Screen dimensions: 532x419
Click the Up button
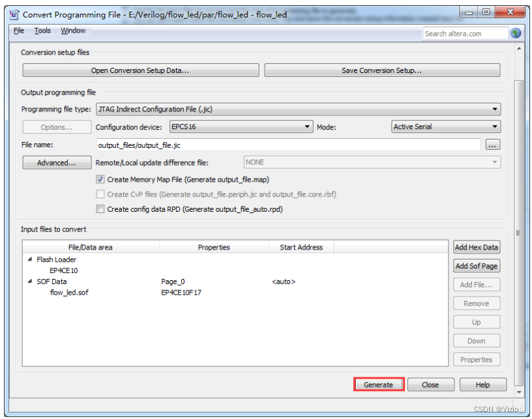tap(477, 322)
